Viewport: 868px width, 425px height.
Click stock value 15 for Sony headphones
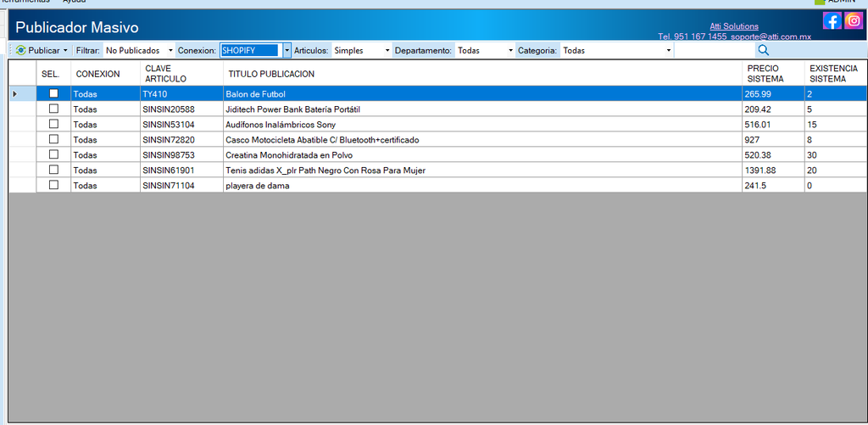click(836, 125)
